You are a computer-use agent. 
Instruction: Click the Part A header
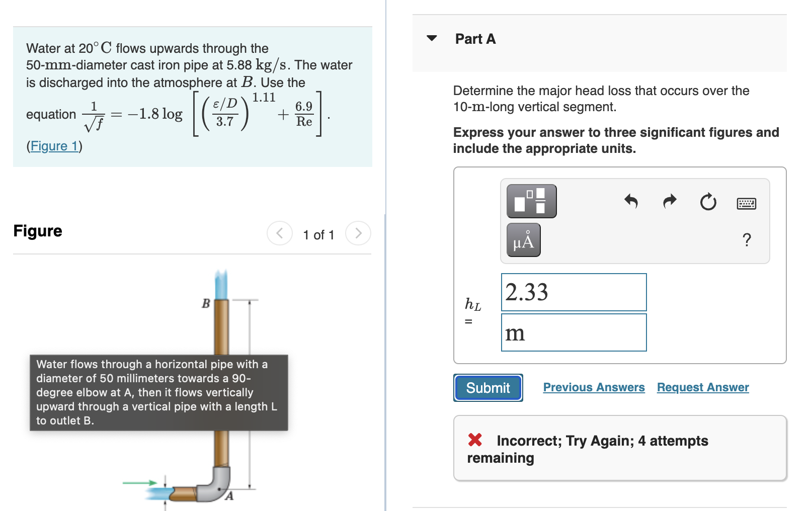(474, 39)
